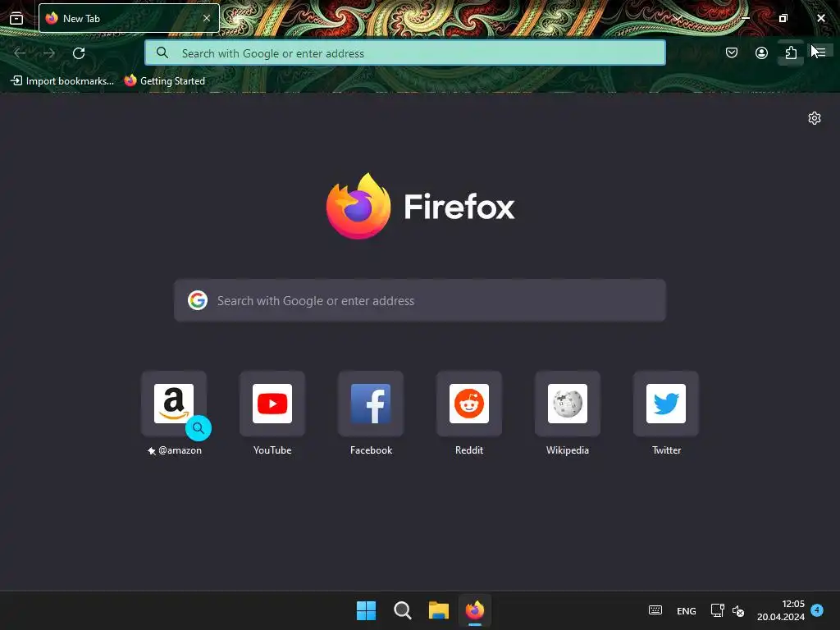
Task: Open Save to Pocket button
Action: pos(732,52)
